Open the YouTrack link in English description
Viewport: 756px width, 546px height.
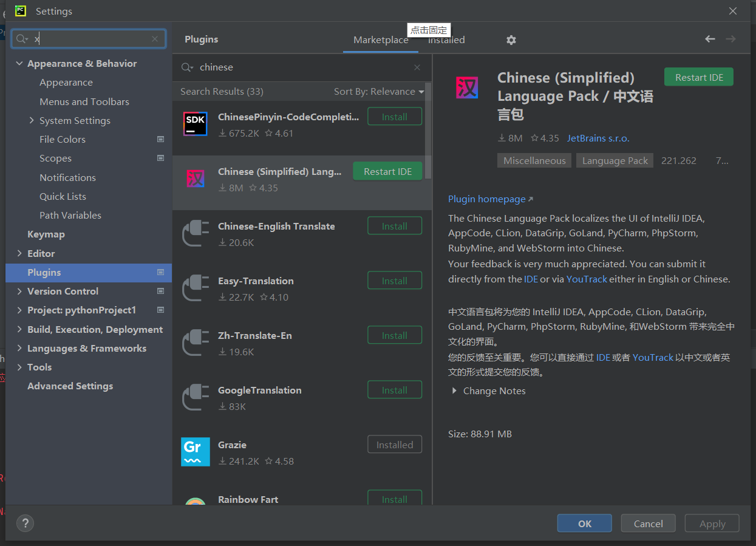(587, 279)
